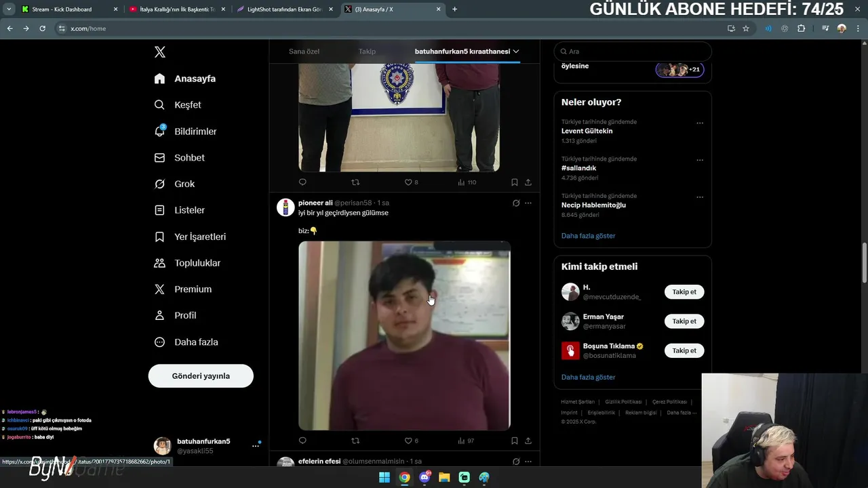Click the Premium X icon
This screenshot has height=488, width=868.
tap(159, 289)
